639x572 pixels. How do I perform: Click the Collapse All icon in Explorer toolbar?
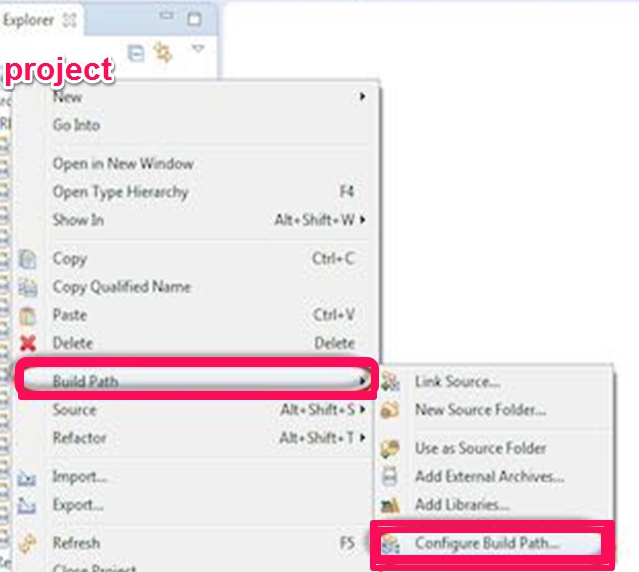(137, 53)
